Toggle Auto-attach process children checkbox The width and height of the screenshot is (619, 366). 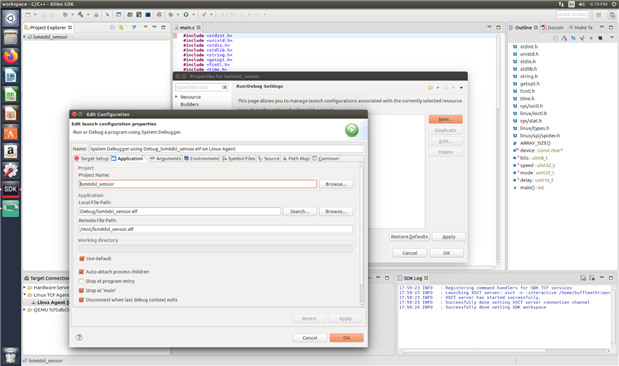click(81, 272)
